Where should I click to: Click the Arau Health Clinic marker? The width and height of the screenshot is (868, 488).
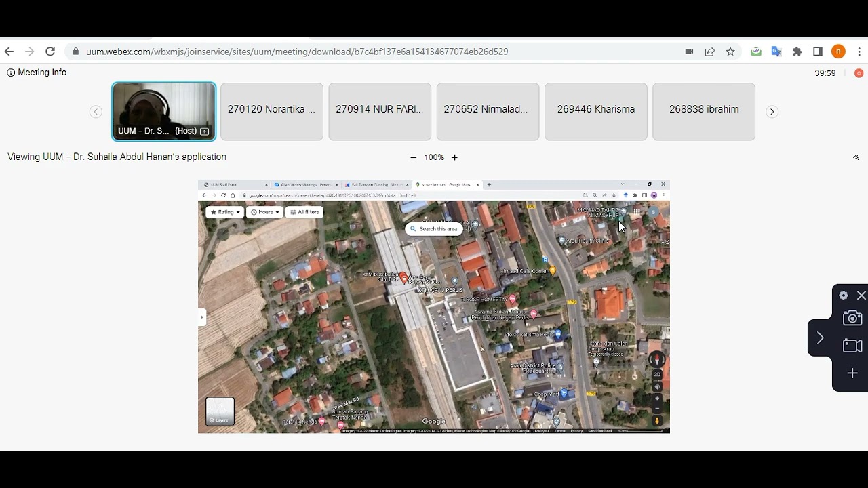coord(561,241)
